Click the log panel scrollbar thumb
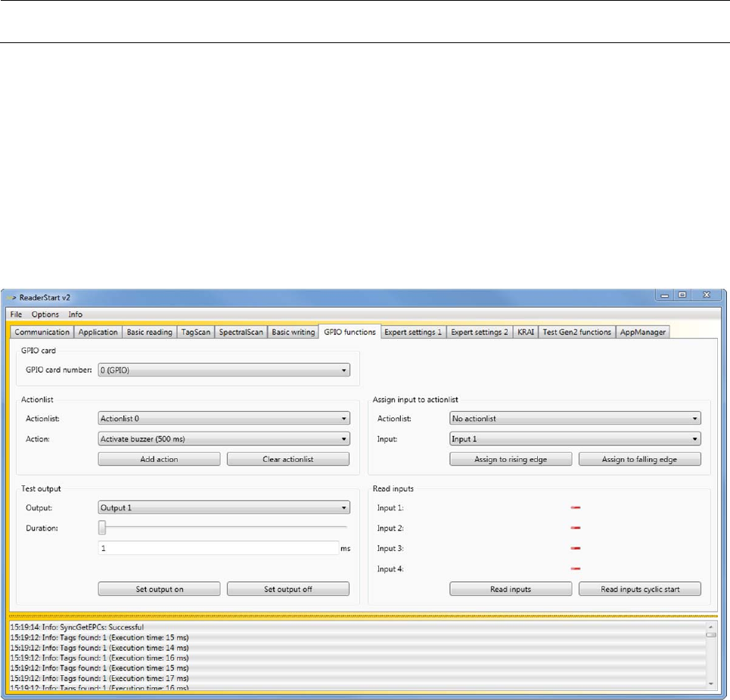 tap(711, 635)
